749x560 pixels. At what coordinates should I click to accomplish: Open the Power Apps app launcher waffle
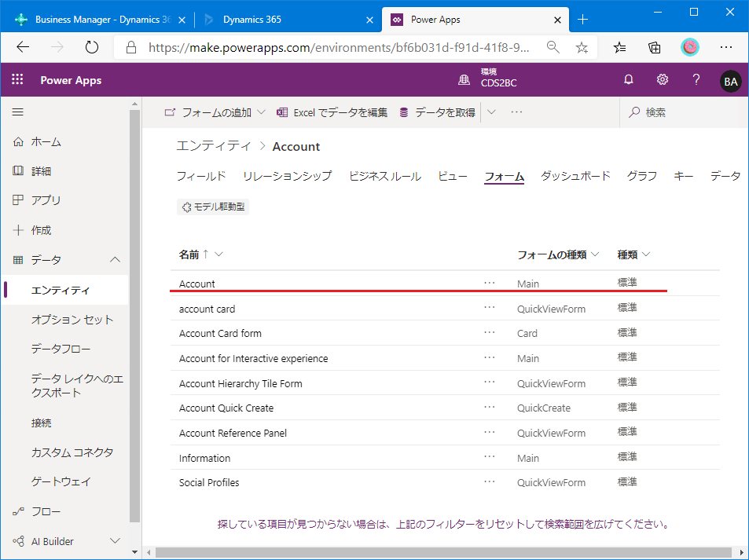(17, 80)
